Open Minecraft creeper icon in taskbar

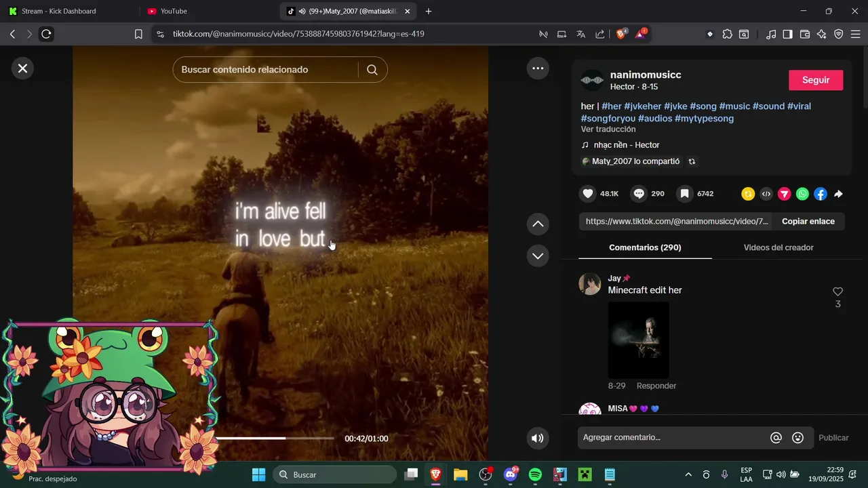coord(585,474)
